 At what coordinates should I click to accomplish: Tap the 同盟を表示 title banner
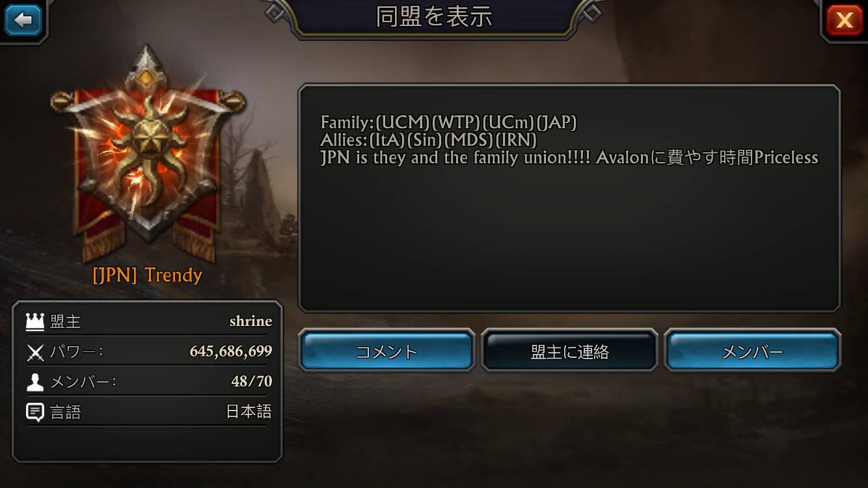pyautogui.click(x=434, y=17)
